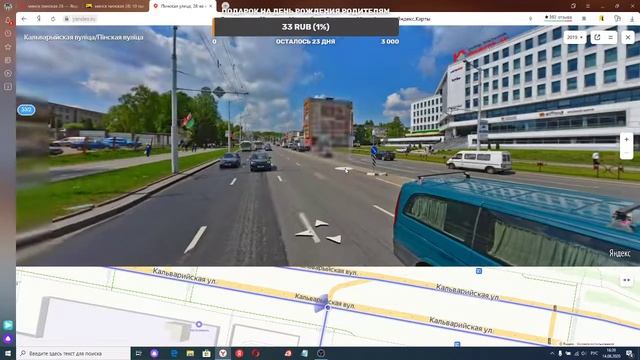Go back with the browser back arrow

point(24,19)
